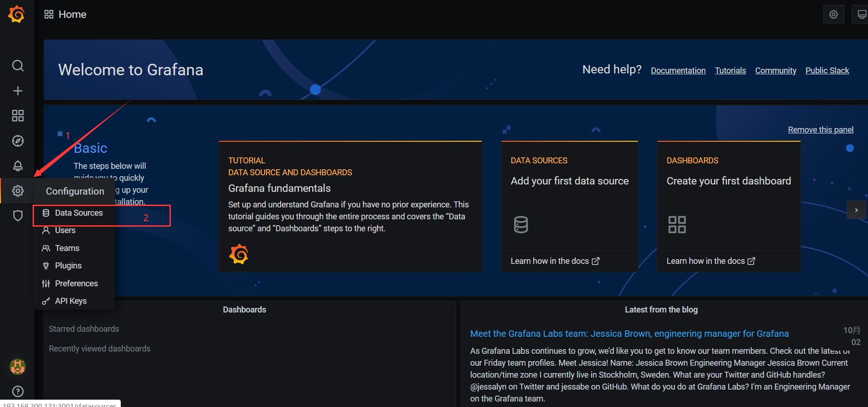Open the Search magnifier in sidebar
Image resolution: width=868 pixels, height=407 pixels.
[17, 66]
